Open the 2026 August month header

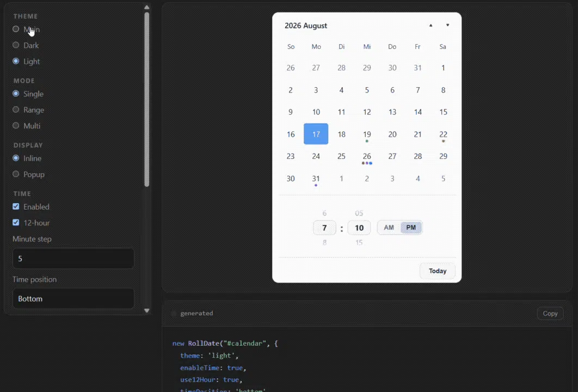click(x=305, y=26)
